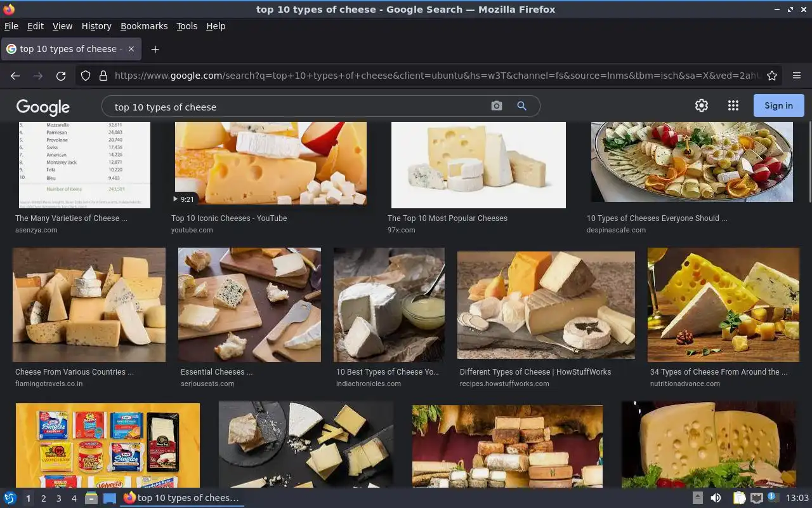Open the clipboard tray icon
Viewport: 812px width, 508px height.
739,498
